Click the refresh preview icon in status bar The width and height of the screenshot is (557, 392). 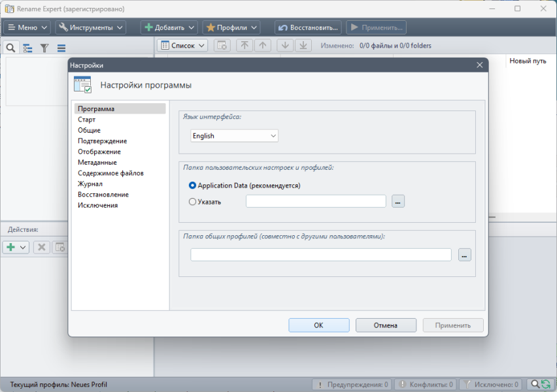click(x=546, y=384)
